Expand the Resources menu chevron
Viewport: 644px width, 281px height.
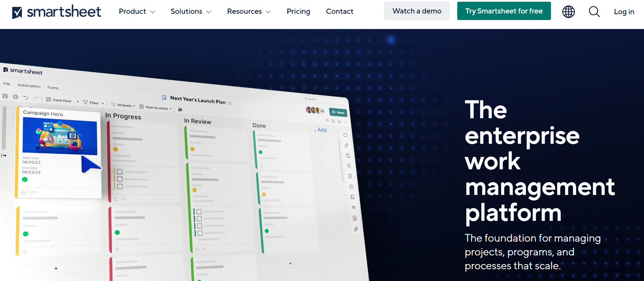pos(268,12)
